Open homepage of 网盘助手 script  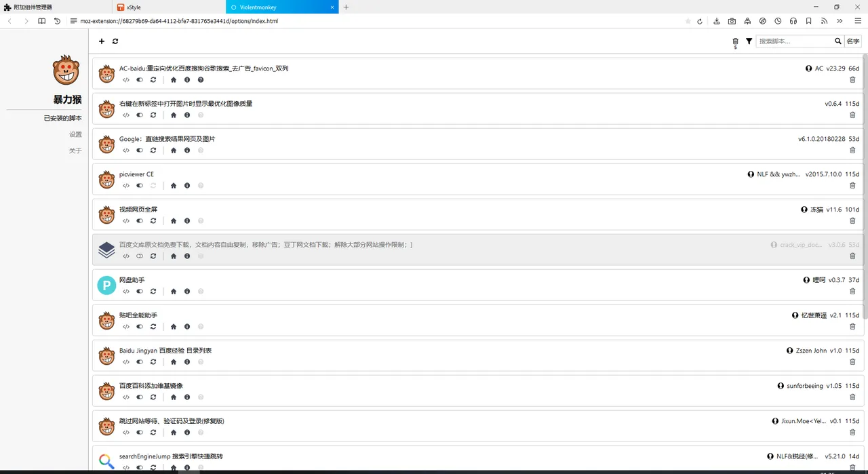174,292
